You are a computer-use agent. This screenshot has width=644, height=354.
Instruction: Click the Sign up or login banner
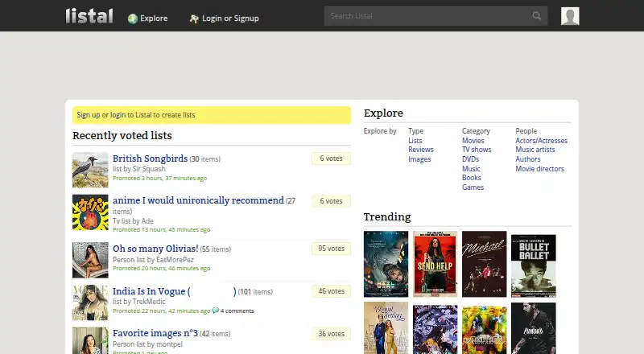click(212, 115)
